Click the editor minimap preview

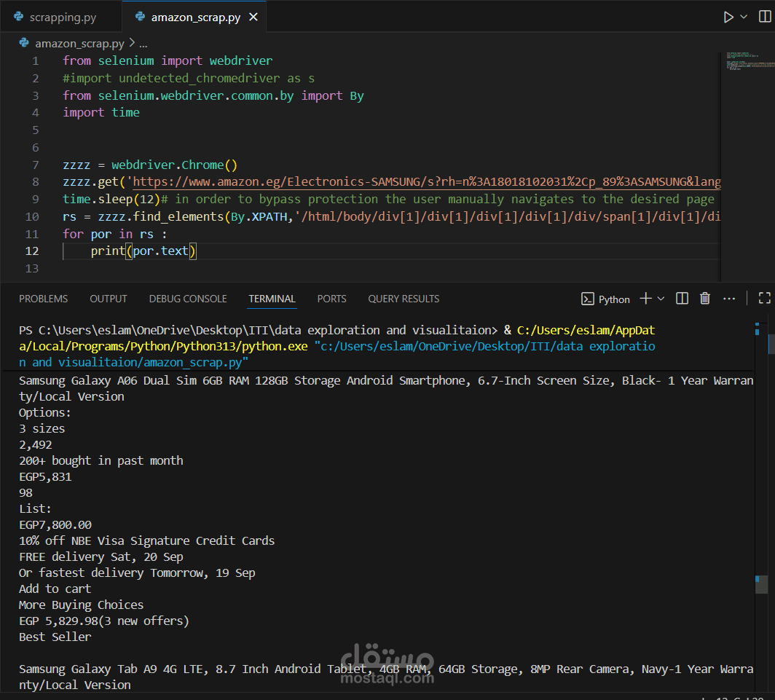pyautogui.click(x=750, y=61)
